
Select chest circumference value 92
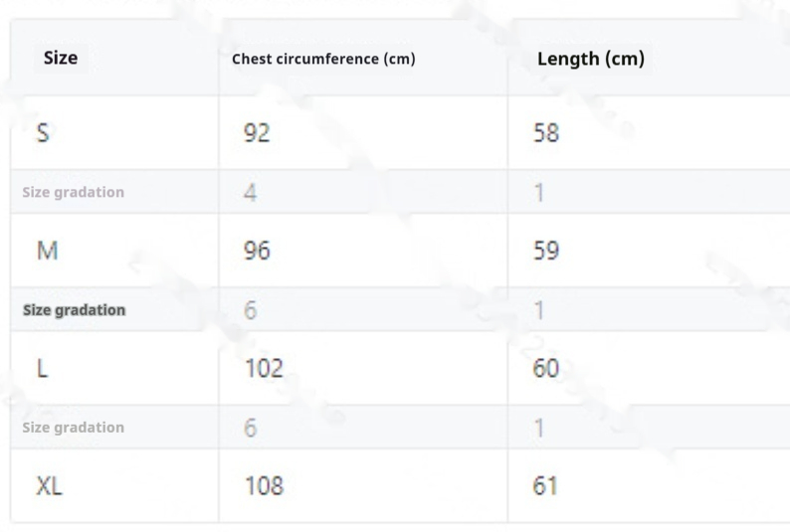pos(257,132)
